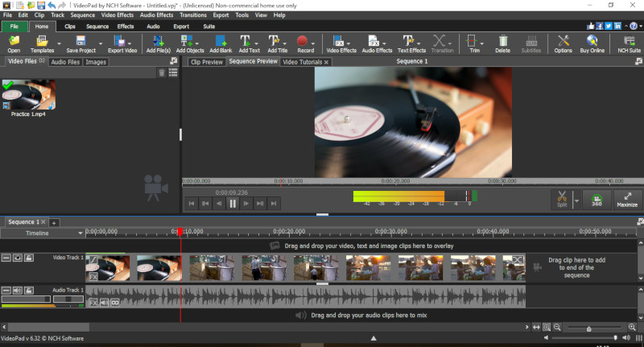Toggle the Audio Track 1 lock

pyautogui.click(x=29, y=291)
